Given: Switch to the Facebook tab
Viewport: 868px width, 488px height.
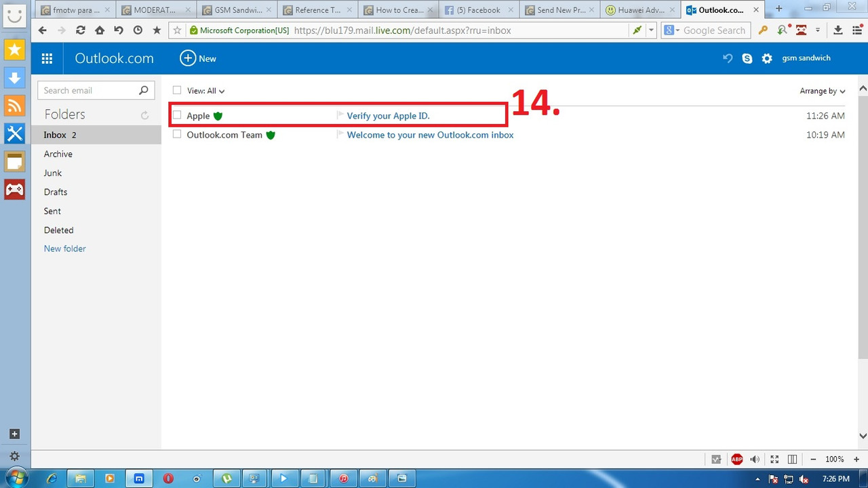Looking at the screenshot, I should 480,10.
